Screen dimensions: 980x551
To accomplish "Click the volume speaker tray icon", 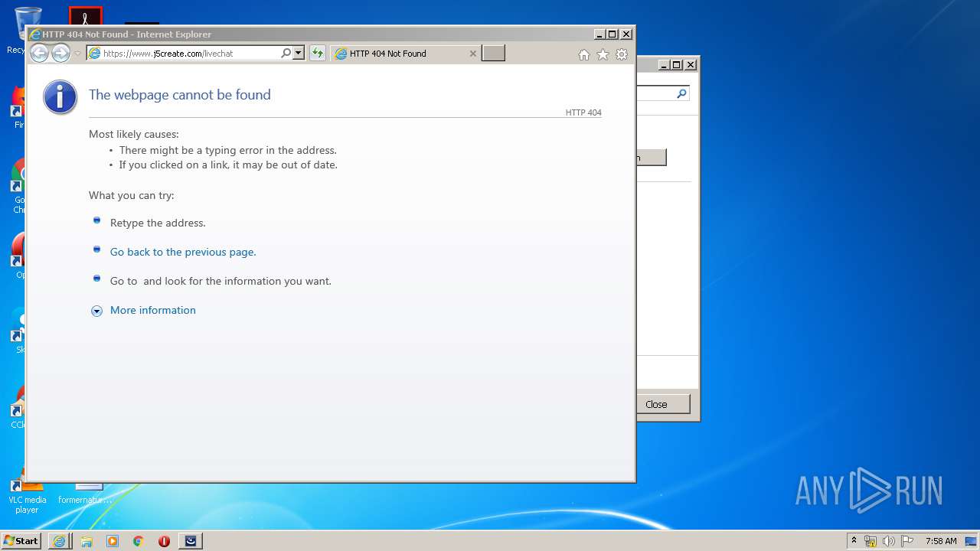I will 888,541.
